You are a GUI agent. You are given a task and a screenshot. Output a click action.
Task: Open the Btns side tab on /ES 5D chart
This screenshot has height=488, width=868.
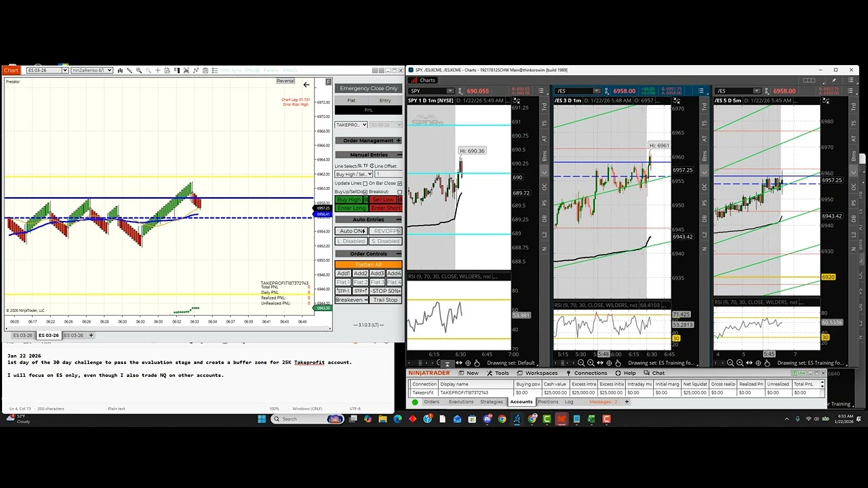pos(853,155)
